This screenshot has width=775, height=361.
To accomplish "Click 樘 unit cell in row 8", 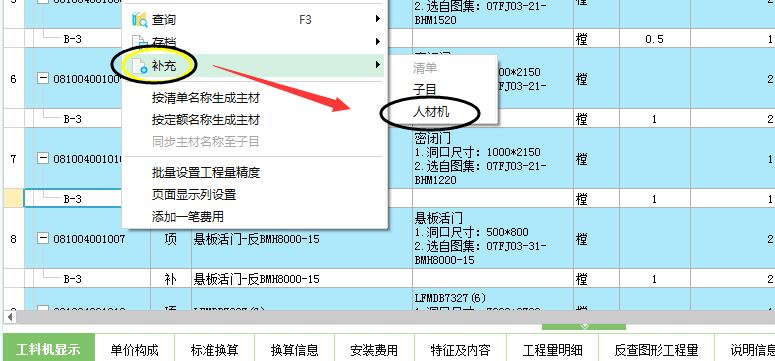I will point(596,239).
